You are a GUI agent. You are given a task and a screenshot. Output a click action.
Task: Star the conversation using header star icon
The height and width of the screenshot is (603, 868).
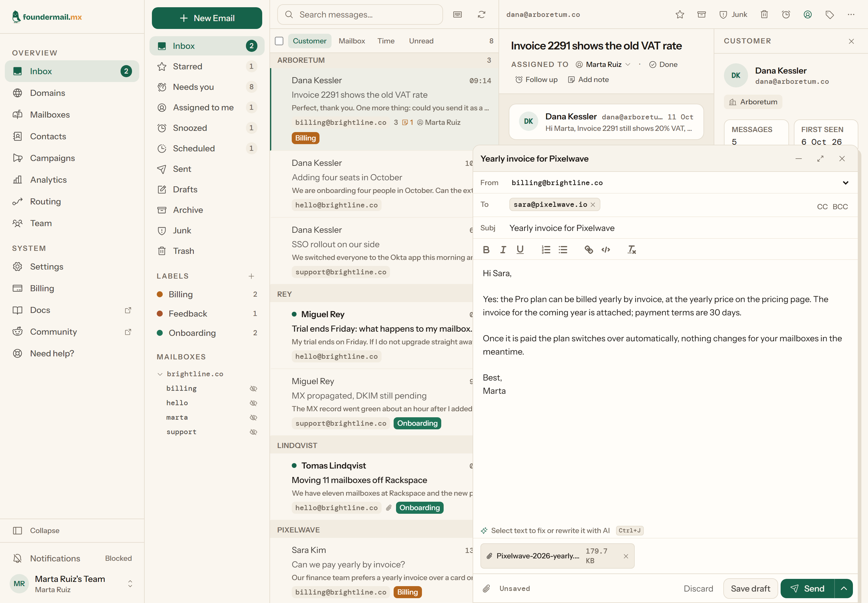tap(680, 15)
